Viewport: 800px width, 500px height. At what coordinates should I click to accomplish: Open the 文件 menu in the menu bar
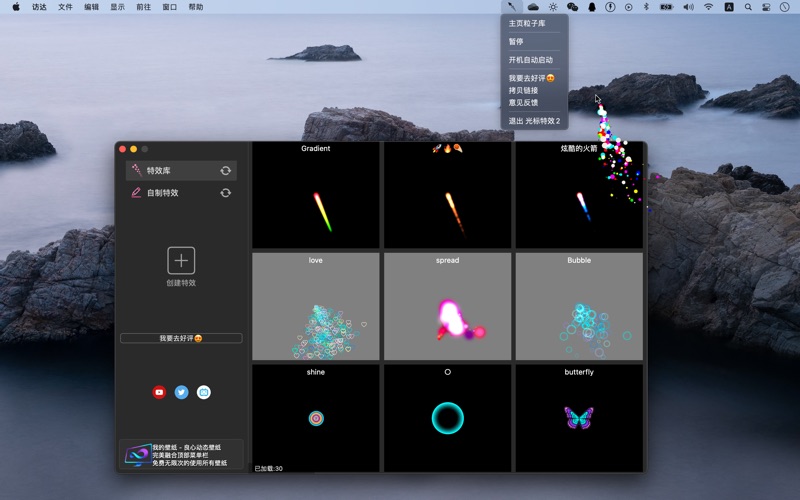[x=65, y=7]
